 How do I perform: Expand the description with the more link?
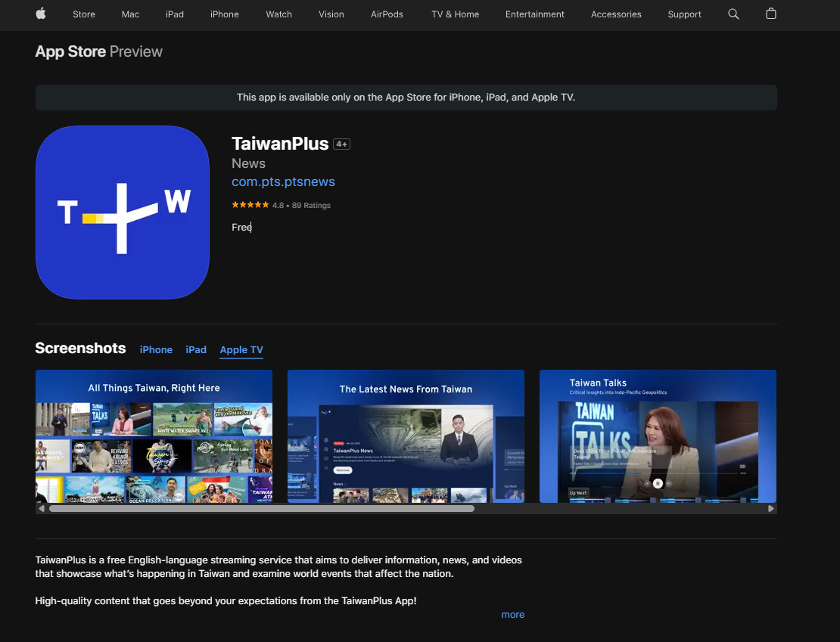pyautogui.click(x=512, y=614)
